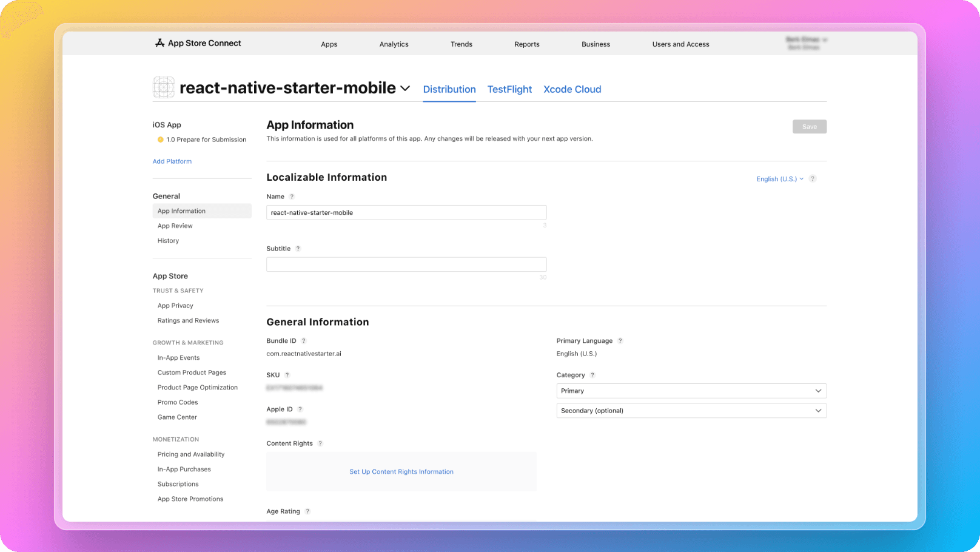Select 1.0 Prepare for Submission version
This screenshot has width=980, height=552.
coord(206,140)
